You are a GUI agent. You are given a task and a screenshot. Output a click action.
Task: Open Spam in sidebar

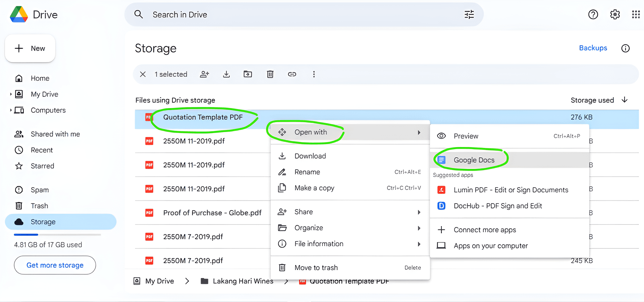[x=61, y=190]
